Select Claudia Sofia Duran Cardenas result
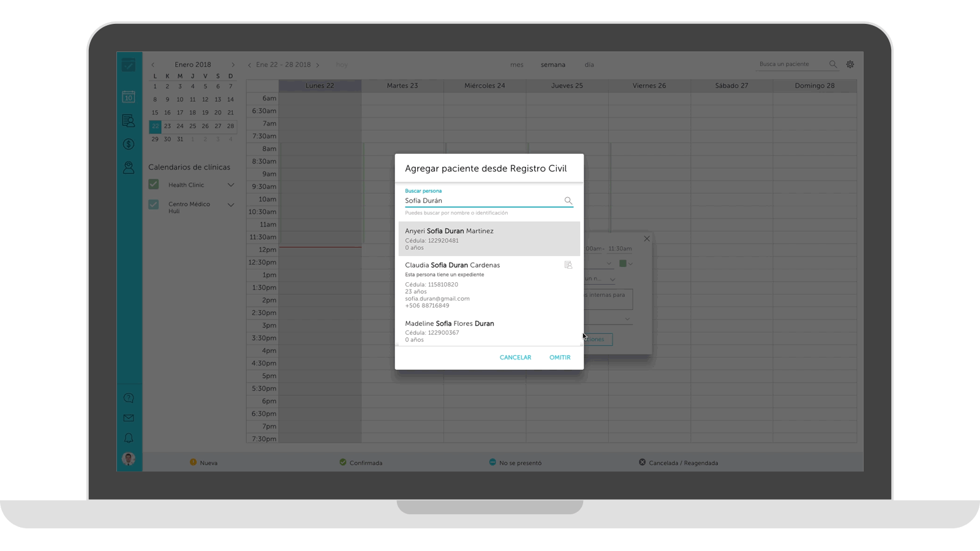This screenshot has width=980, height=551. [489, 285]
